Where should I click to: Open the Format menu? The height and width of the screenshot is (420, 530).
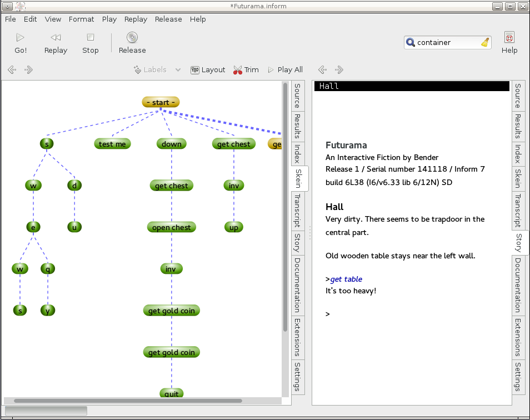pyautogui.click(x=82, y=19)
